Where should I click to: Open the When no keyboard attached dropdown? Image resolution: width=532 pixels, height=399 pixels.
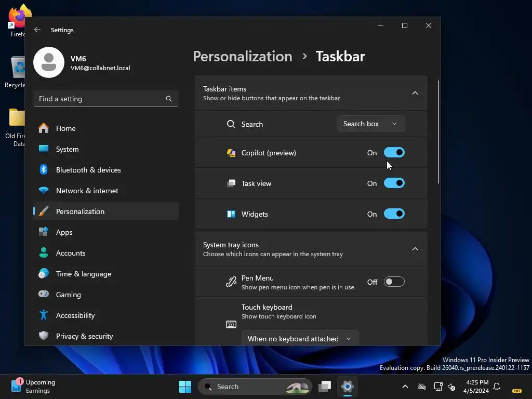[300, 338]
